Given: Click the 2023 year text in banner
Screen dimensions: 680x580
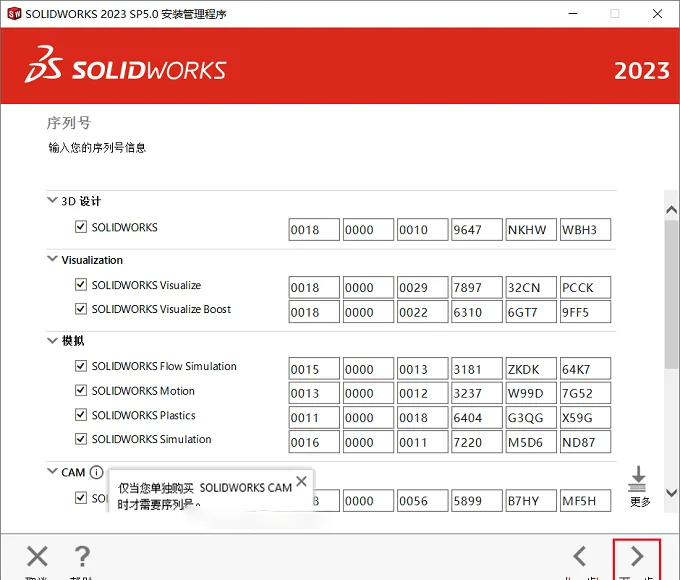Looking at the screenshot, I should click(x=642, y=70).
